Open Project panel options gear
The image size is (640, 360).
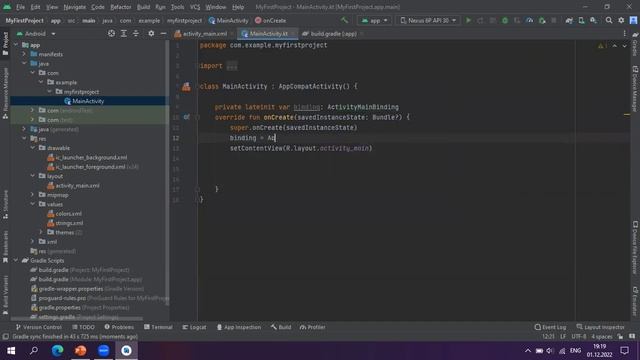[151, 33]
